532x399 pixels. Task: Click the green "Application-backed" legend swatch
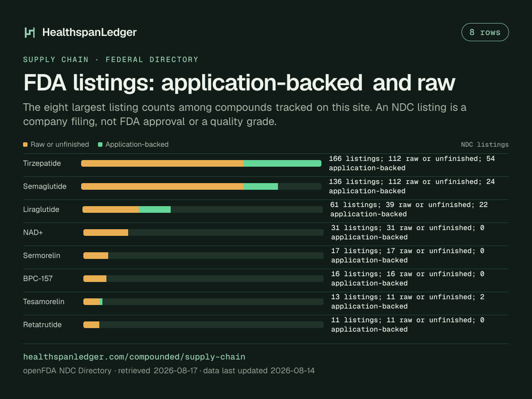(x=100, y=145)
